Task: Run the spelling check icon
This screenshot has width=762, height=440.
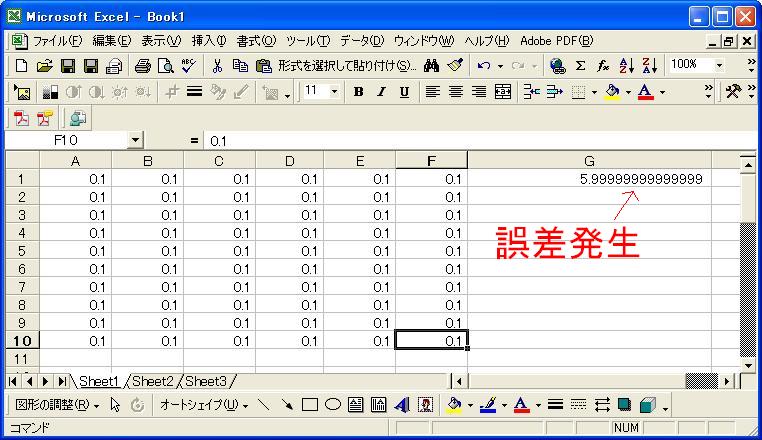Action: (x=189, y=65)
